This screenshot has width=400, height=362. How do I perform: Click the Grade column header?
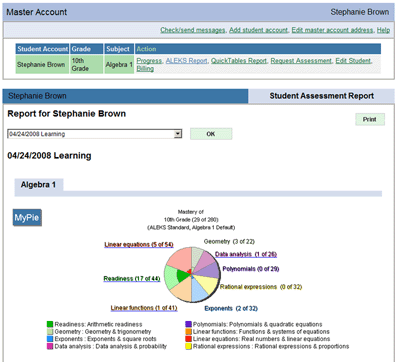pos(87,49)
